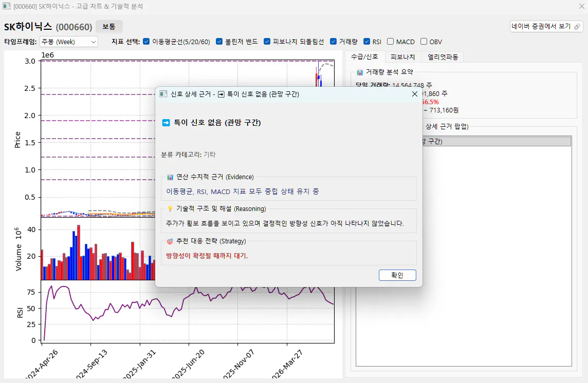Click the 확인 button in the dialog
Image resolution: width=588 pixels, height=383 pixels.
(397, 275)
